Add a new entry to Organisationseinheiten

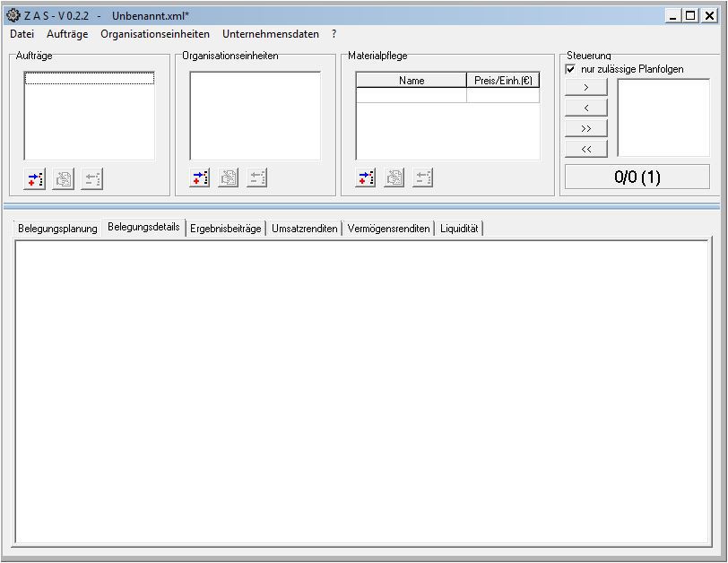200,178
